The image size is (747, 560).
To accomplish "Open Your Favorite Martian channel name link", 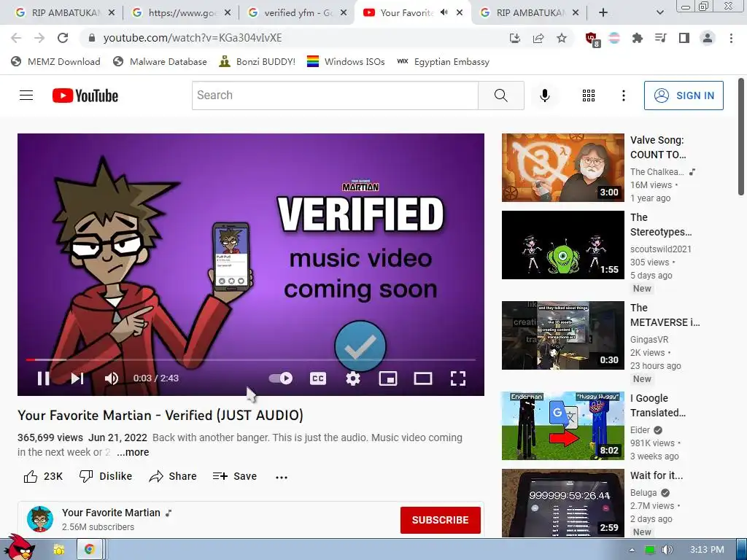I will coord(111,513).
